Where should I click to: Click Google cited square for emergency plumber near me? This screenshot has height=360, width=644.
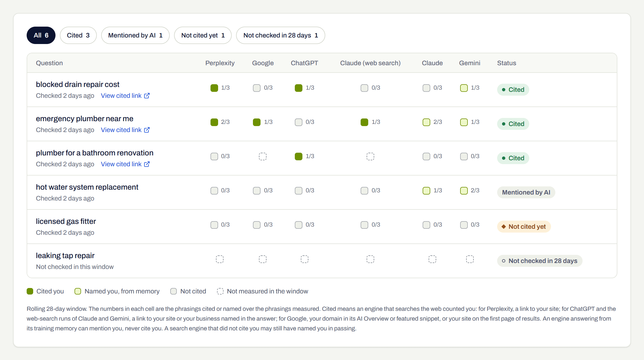tap(257, 122)
